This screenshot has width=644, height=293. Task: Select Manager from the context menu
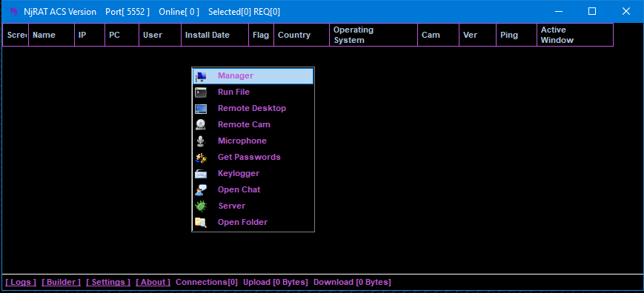click(x=253, y=75)
